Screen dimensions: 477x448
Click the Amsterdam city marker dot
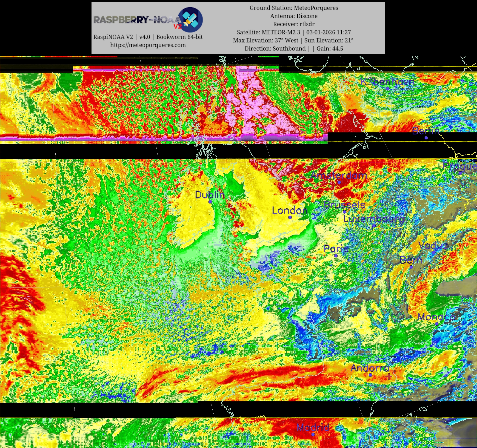point(339,182)
